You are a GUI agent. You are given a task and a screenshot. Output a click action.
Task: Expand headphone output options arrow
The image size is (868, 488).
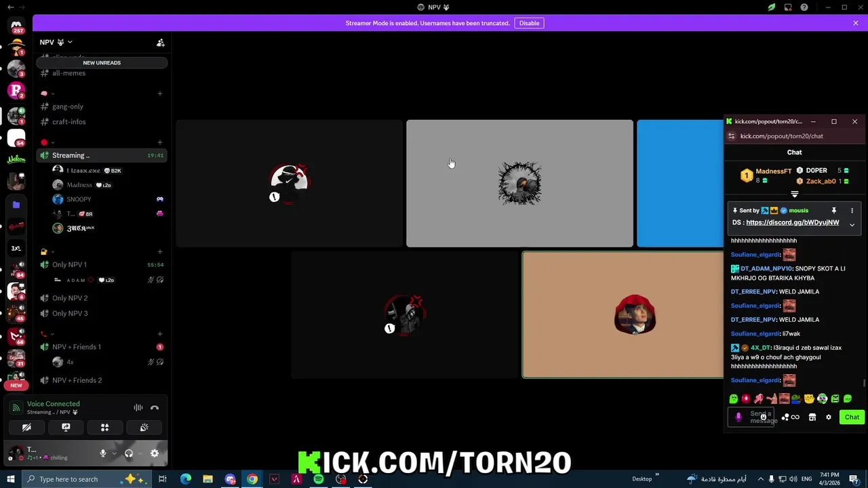point(140,453)
